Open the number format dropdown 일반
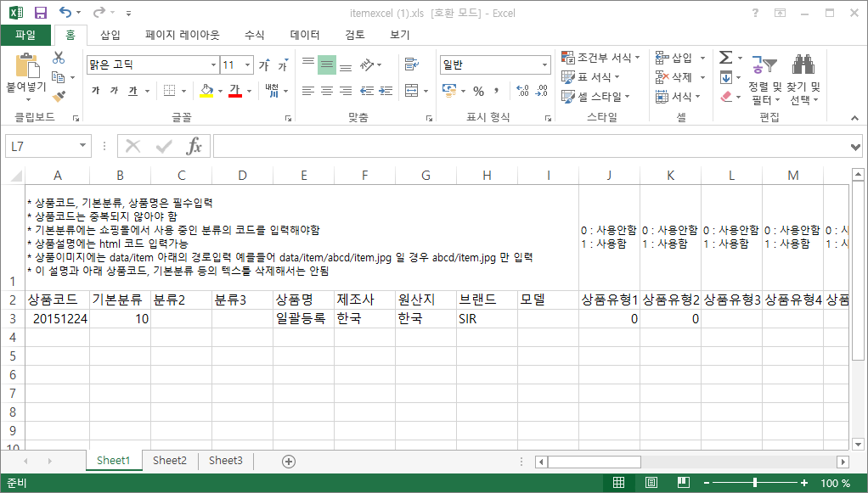Image resolution: width=868 pixels, height=493 pixels. 544,64
